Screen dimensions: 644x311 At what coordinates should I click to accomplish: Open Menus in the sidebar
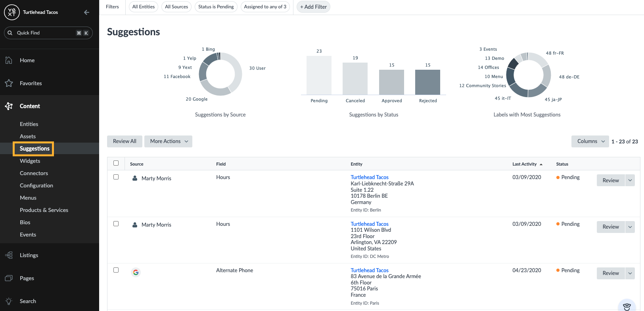(x=28, y=198)
